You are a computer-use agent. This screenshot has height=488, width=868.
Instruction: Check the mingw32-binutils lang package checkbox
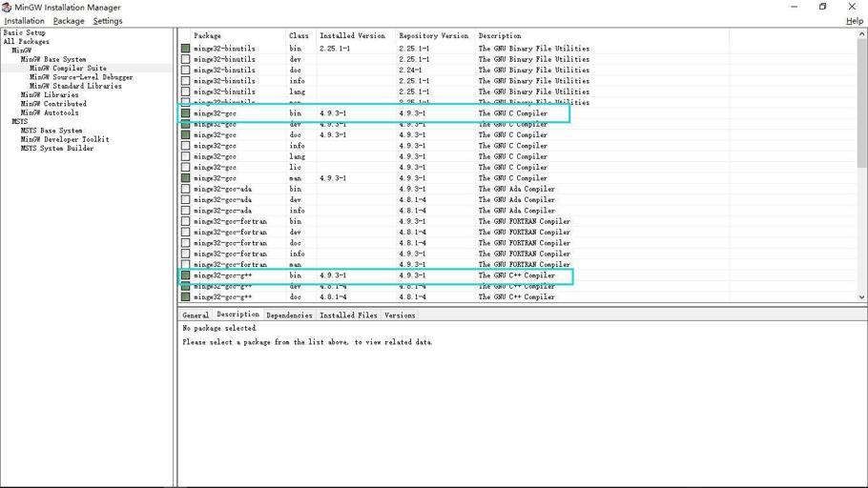185,91
